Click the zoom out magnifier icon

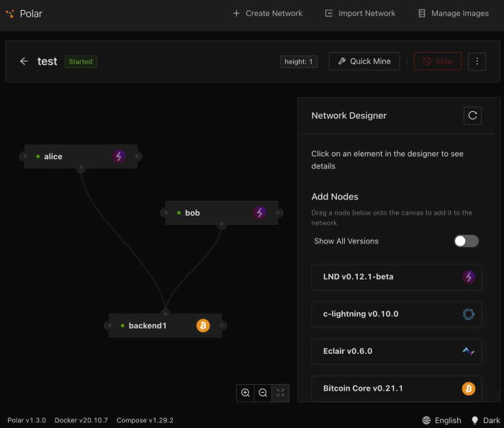[263, 393]
